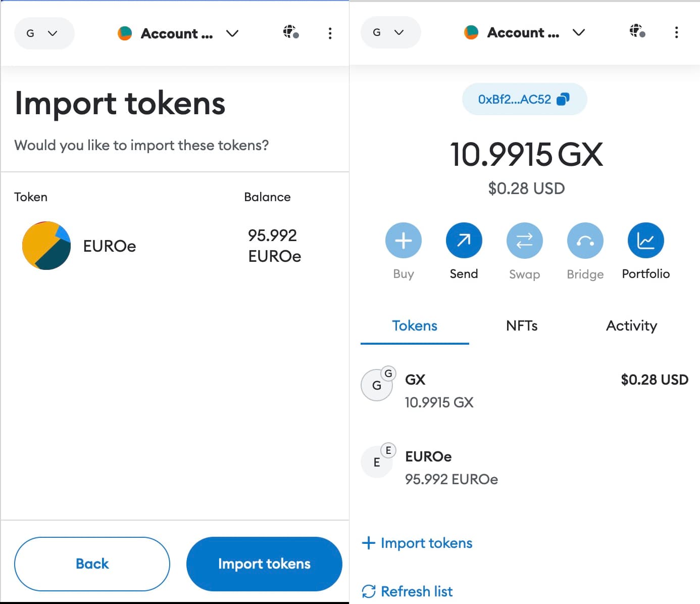
Task: Open network selector G in wallet home panel
Action: point(390,32)
